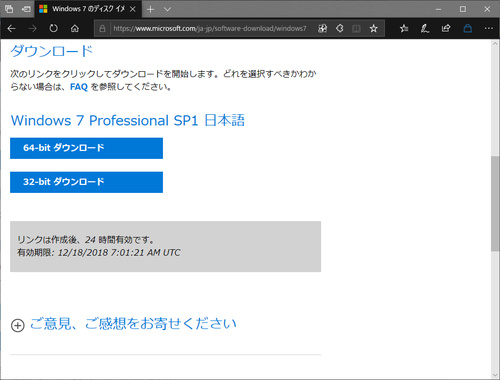Click the ダウンロード page heading
The height and width of the screenshot is (380, 500).
point(51,51)
